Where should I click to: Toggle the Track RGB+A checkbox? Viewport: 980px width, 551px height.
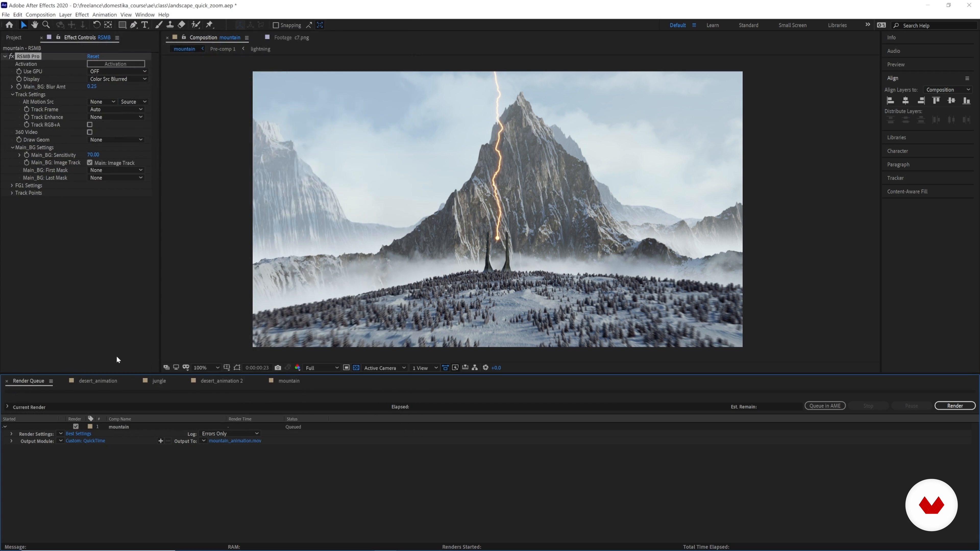coord(90,125)
